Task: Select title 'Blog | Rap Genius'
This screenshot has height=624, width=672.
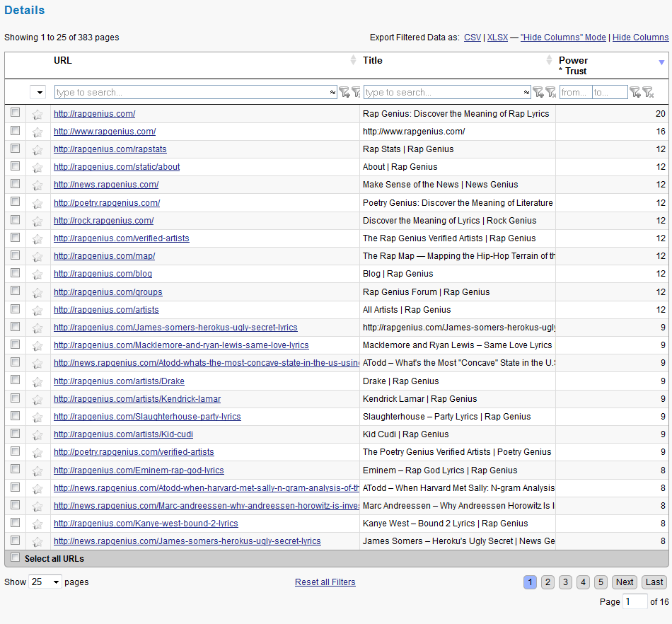Action: coord(398,273)
